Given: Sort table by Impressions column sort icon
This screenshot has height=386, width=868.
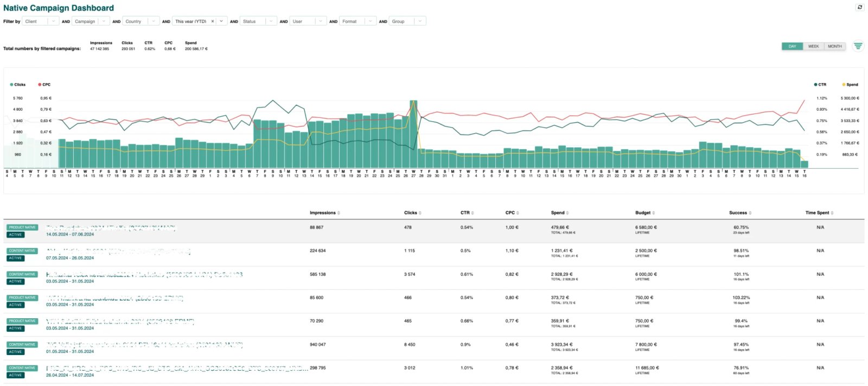Looking at the screenshot, I should point(339,213).
